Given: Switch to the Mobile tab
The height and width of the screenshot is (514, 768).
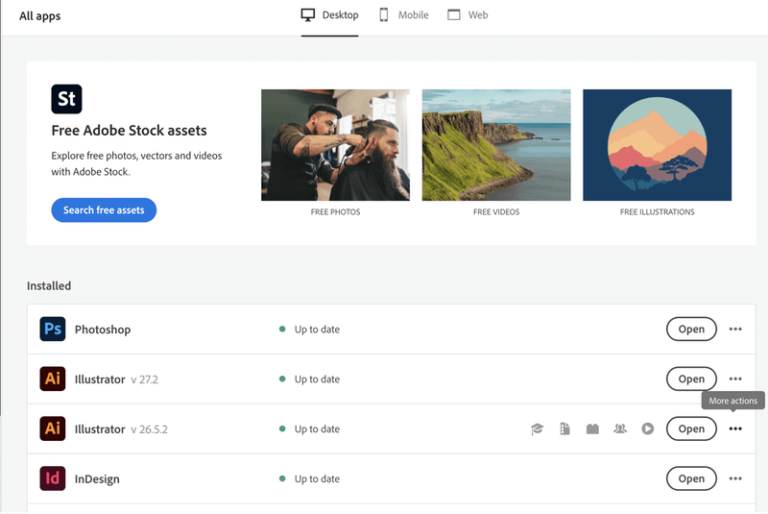Looking at the screenshot, I should (x=404, y=15).
